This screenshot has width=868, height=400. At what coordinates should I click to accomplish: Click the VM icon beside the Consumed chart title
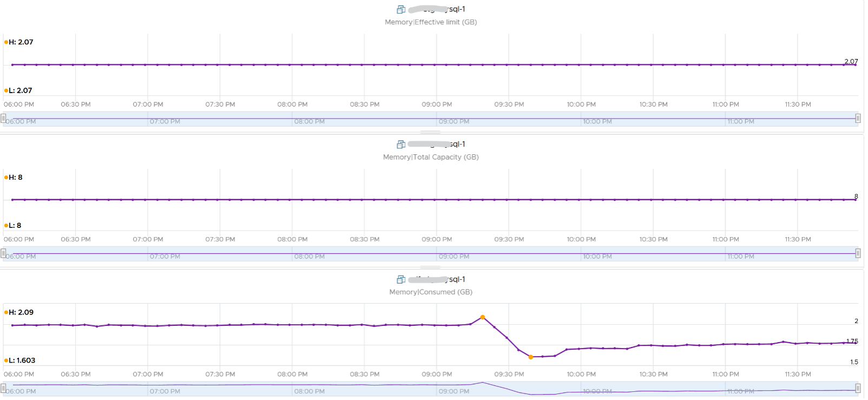401,279
